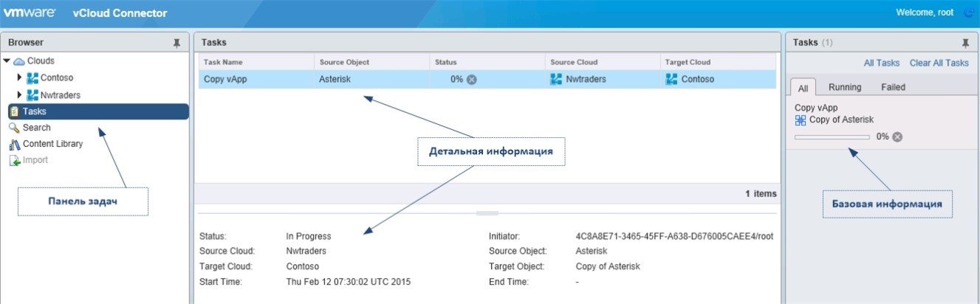Click Nwtraders icon in Source Cloud column

click(x=556, y=79)
